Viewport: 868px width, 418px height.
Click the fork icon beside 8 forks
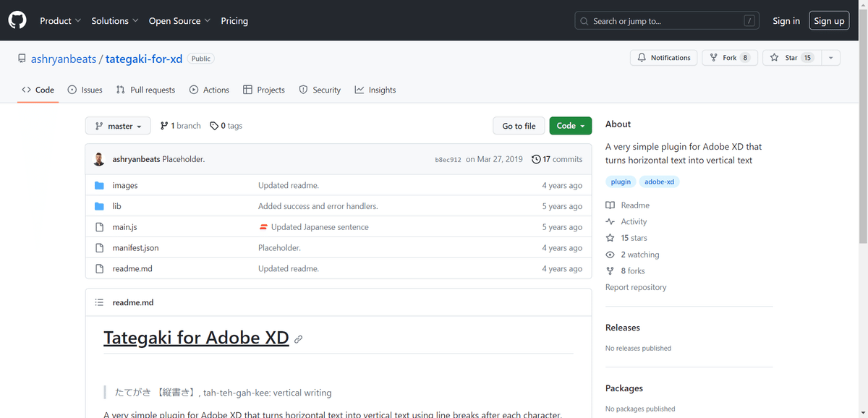click(x=610, y=271)
